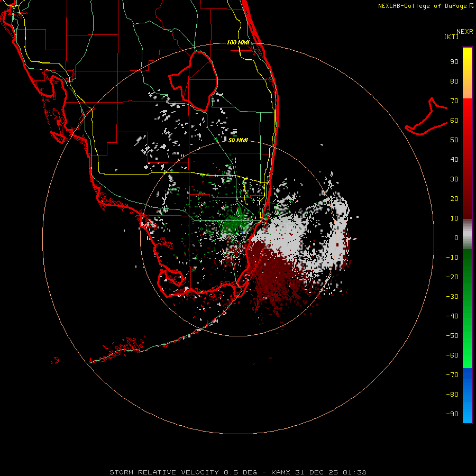Click the 01:38 timestamp in caption
476x476 pixels.
pyautogui.click(x=354, y=472)
